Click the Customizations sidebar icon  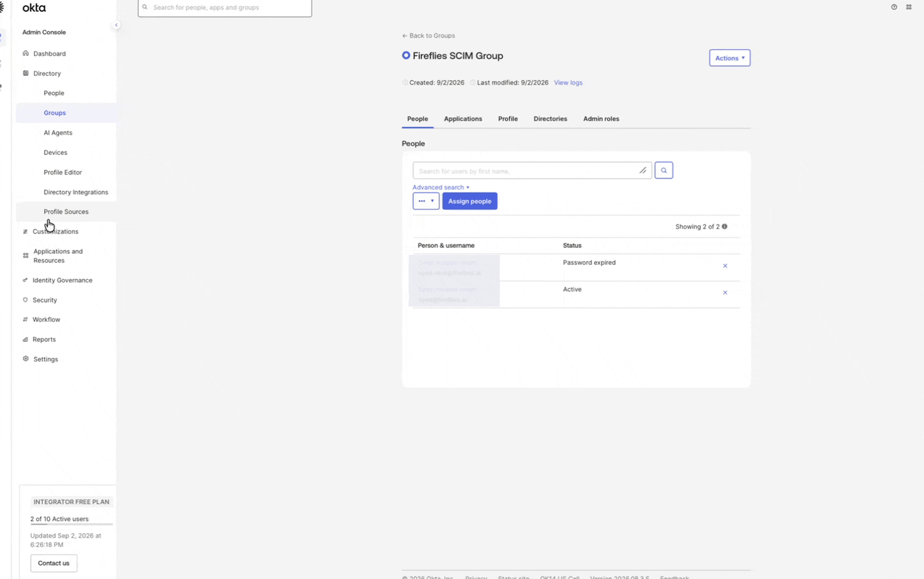coord(25,231)
